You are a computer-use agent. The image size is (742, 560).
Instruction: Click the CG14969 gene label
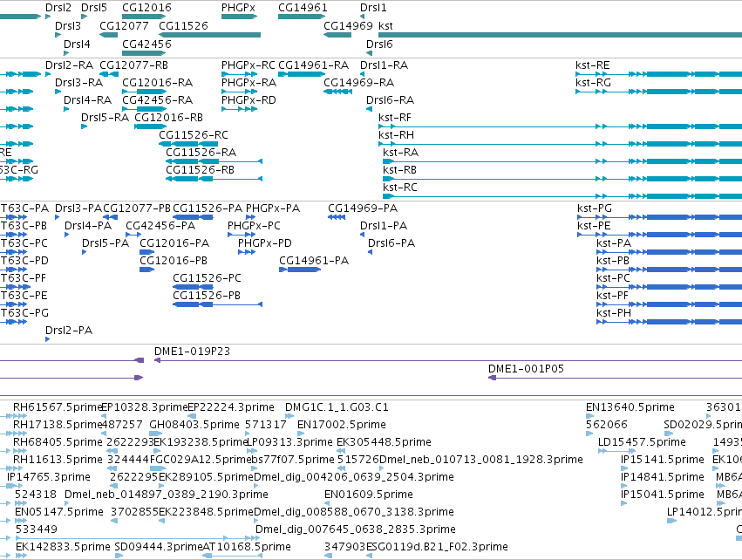348,25
